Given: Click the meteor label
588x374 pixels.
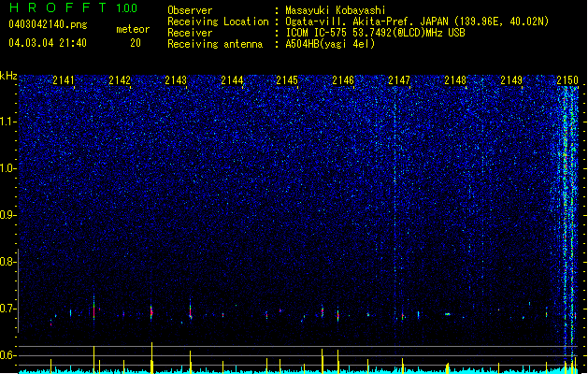Looking at the screenshot, I should (x=133, y=29).
